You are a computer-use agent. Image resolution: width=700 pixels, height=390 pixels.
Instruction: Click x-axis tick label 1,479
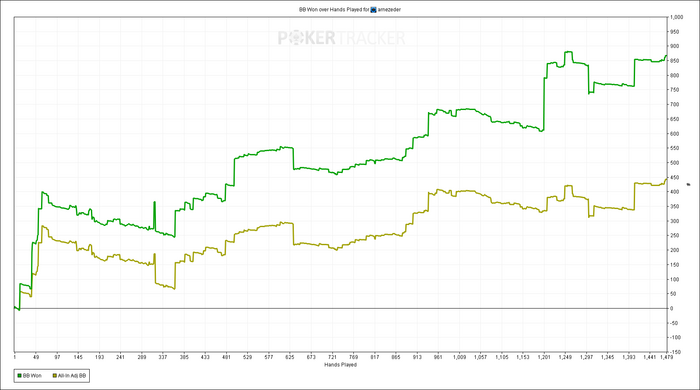coord(666,357)
